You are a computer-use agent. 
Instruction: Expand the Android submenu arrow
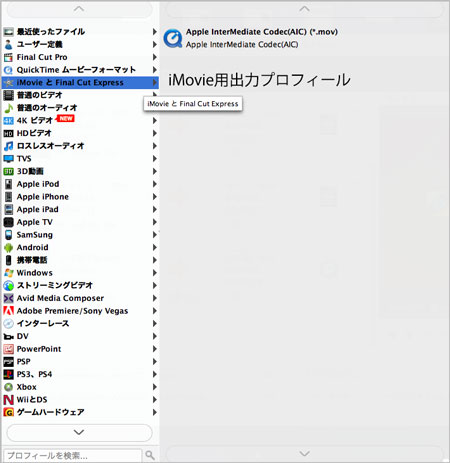tap(155, 248)
